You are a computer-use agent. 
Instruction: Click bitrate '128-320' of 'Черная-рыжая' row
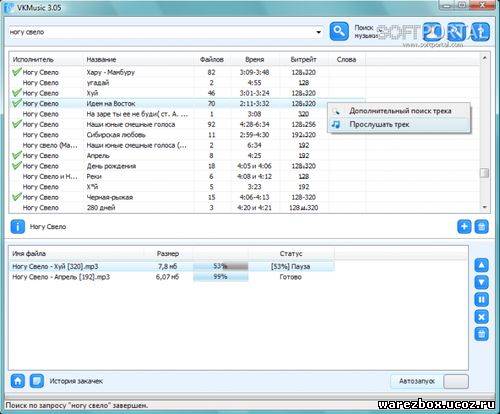point(304,197)
